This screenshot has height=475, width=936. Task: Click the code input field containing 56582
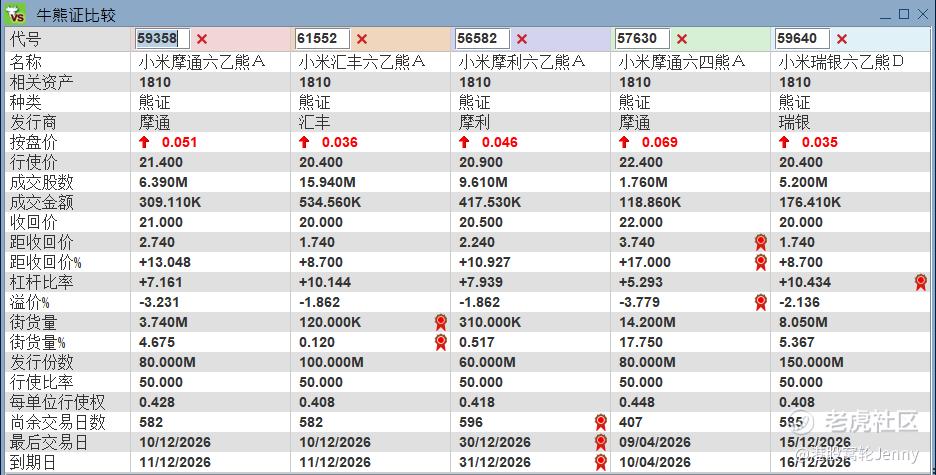[x=482, y=39]
